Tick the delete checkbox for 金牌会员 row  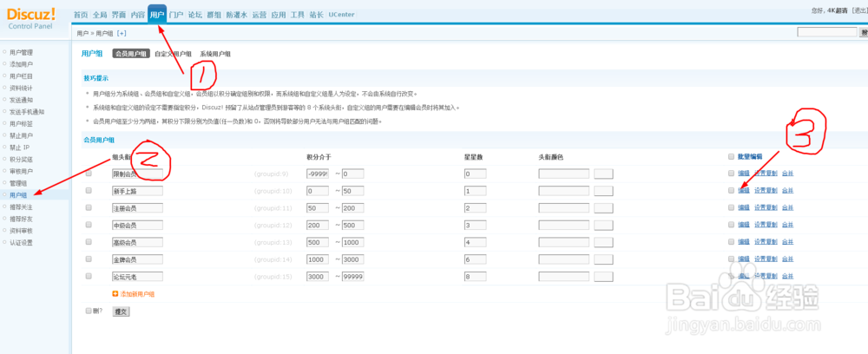pos(89,259)
